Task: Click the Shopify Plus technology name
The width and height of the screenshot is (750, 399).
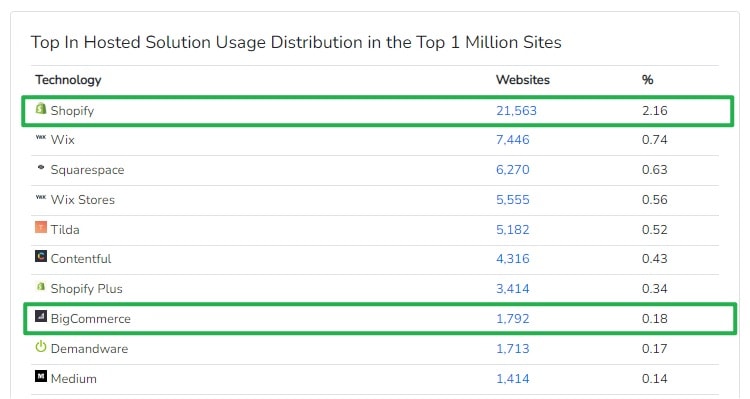Action: (87, 289)
